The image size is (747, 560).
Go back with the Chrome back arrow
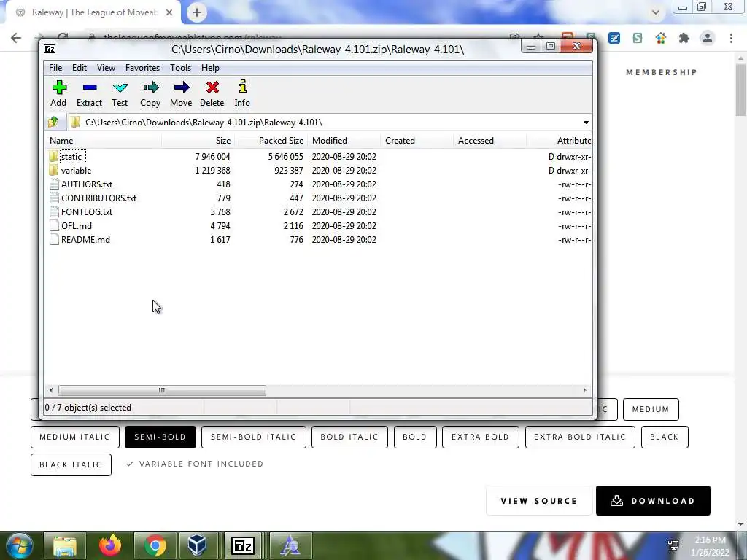(x=16, y=38)
